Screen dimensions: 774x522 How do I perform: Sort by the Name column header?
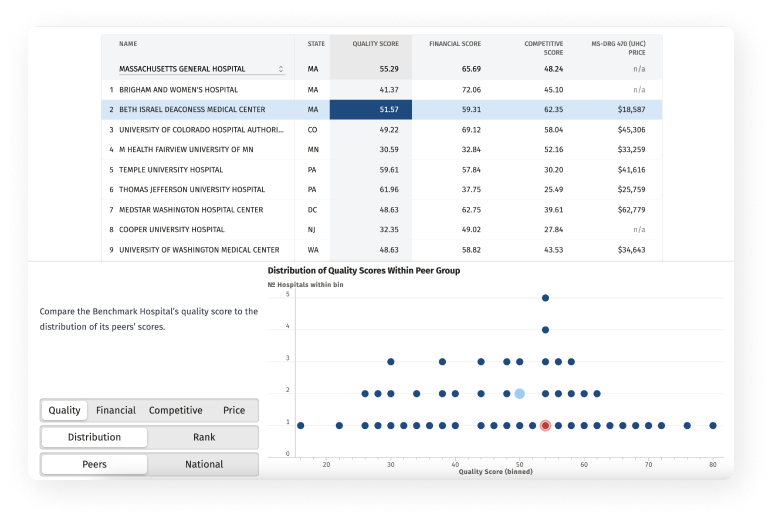[x=128, y=44]
